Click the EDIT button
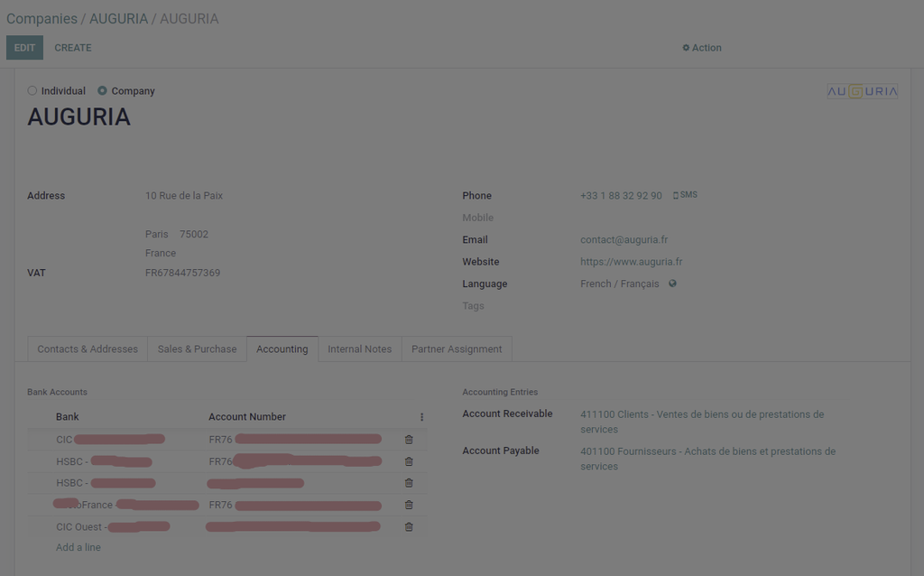Screen dimensions: 924x576 pyautogui.click(x=24, y=48)
